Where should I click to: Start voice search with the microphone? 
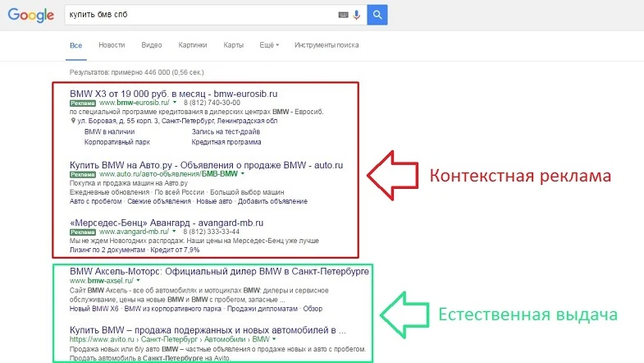(x=356, y=15)
